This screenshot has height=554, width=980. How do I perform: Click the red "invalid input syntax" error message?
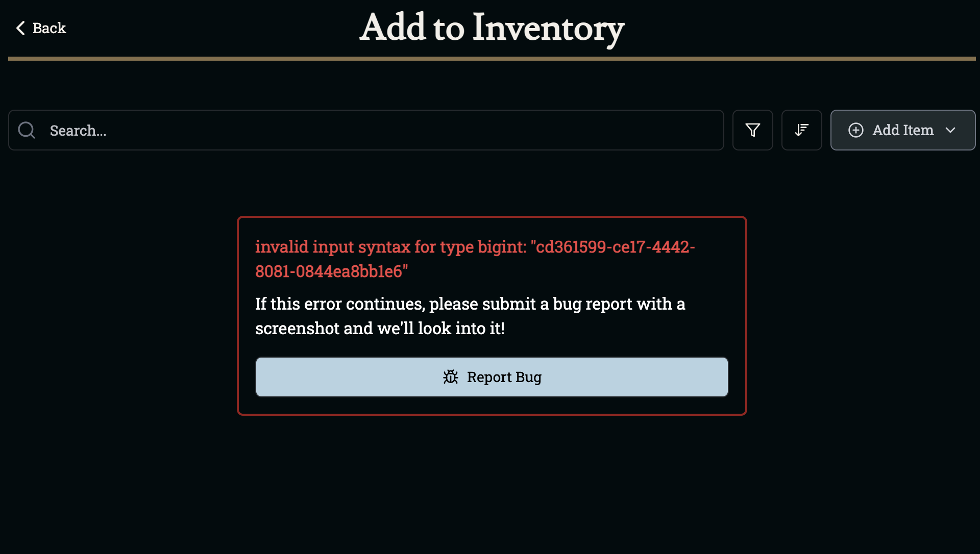click(475, 247)
